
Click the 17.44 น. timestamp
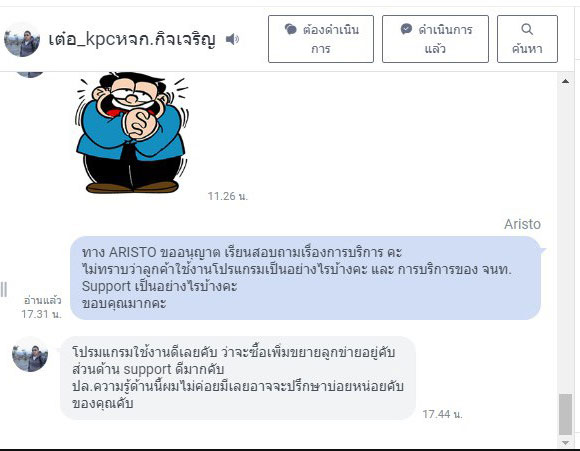coord(442,414)
